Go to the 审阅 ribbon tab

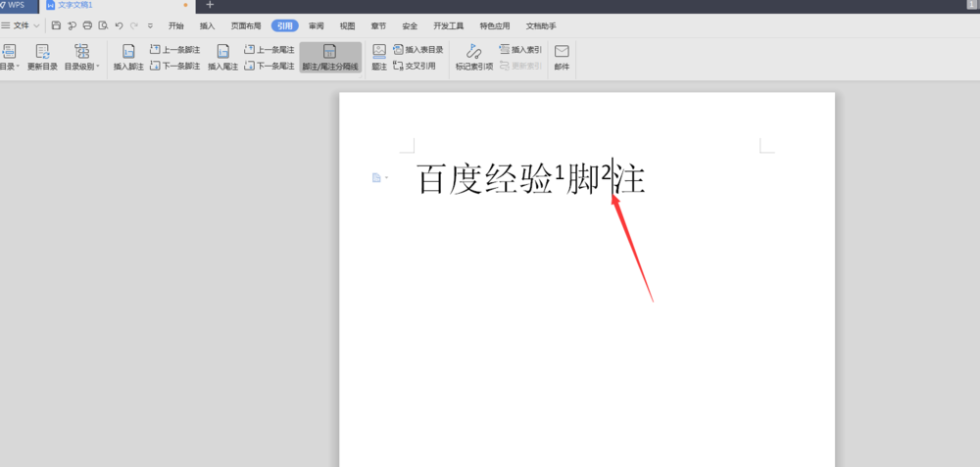[x=317, y=26]
